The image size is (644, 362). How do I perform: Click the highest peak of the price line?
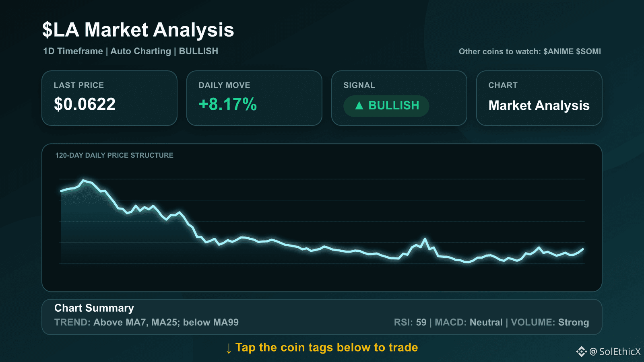83,181
